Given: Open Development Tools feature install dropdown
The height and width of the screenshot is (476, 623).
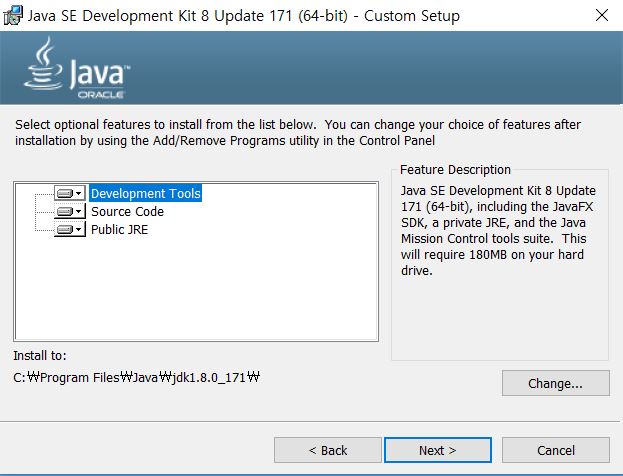Looking at the screenshot, I should click(70, 193).
